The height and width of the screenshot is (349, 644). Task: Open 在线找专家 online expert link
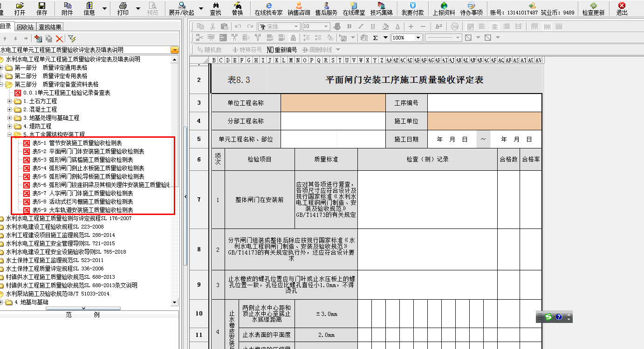268,8
